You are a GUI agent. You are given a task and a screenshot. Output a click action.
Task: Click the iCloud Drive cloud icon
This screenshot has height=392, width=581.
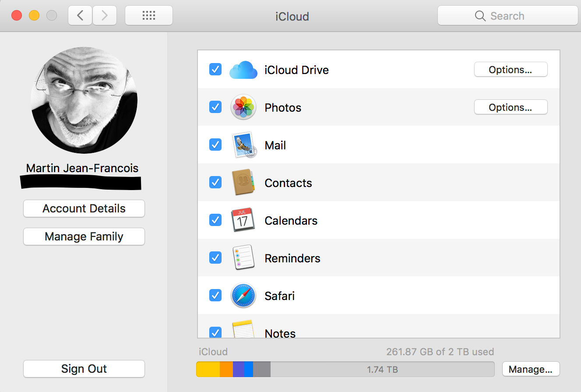243,70
